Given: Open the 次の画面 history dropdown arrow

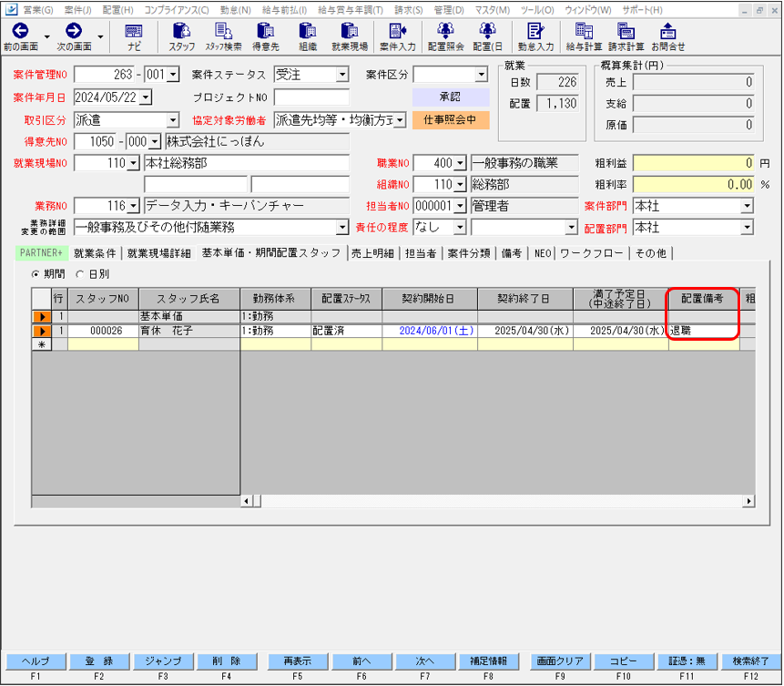Looking at the screenshot, I should click(100, 36).
